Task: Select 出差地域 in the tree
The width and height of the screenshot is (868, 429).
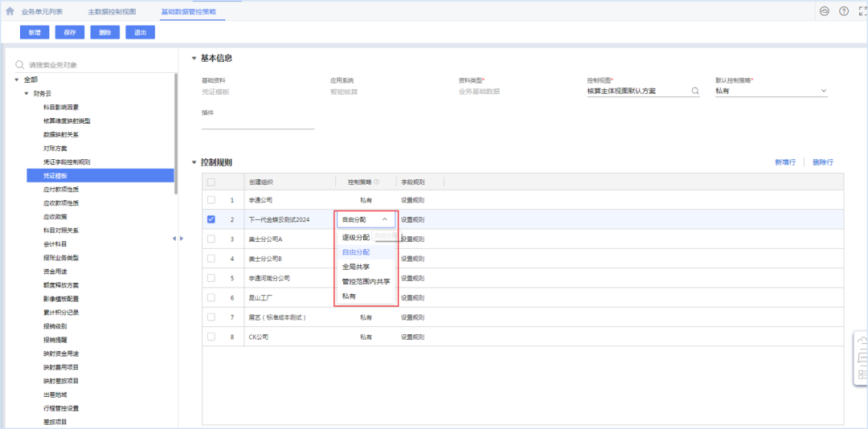Action: [x=55, y=394]
